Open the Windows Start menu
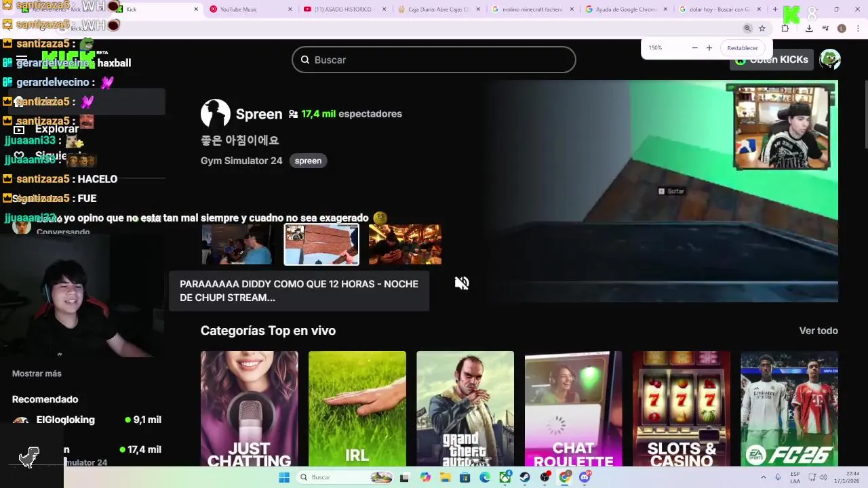Image resolution: width=868 pixels, height=488 pixels. [x=284, y=477]
